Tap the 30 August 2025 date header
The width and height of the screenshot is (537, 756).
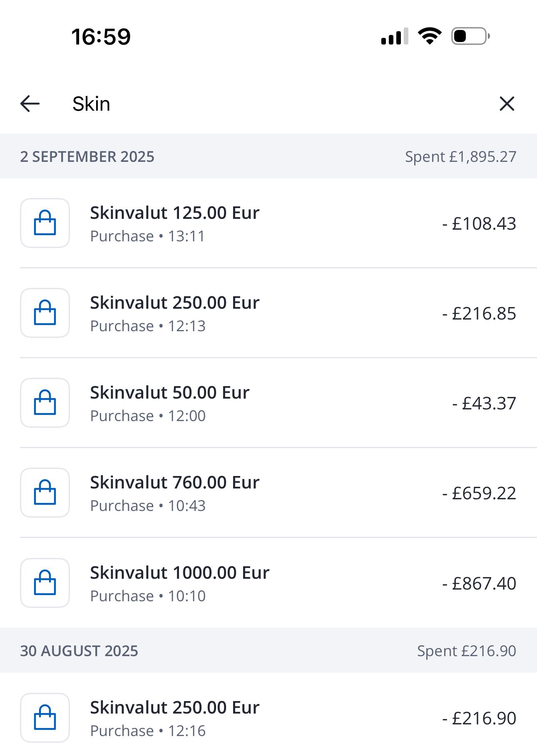(79, 651)
